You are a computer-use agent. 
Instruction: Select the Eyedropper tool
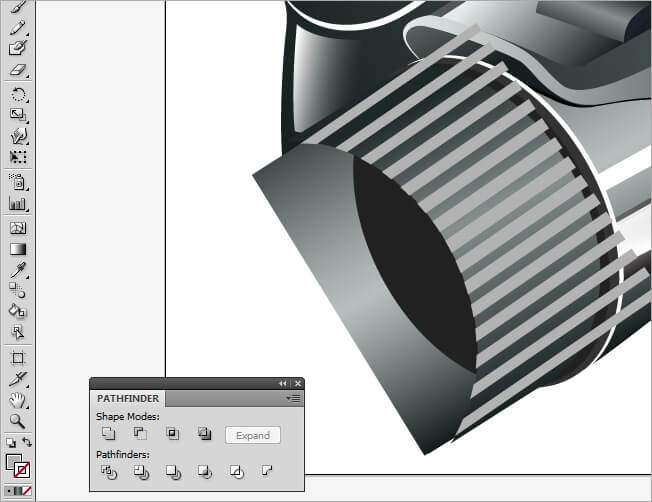pos(17,270)
